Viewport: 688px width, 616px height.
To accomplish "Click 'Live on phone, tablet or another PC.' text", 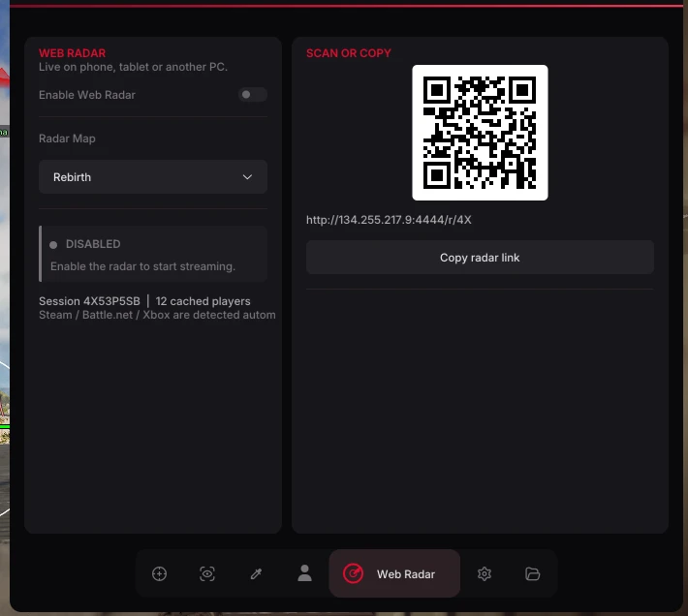I will click(133, 67).
